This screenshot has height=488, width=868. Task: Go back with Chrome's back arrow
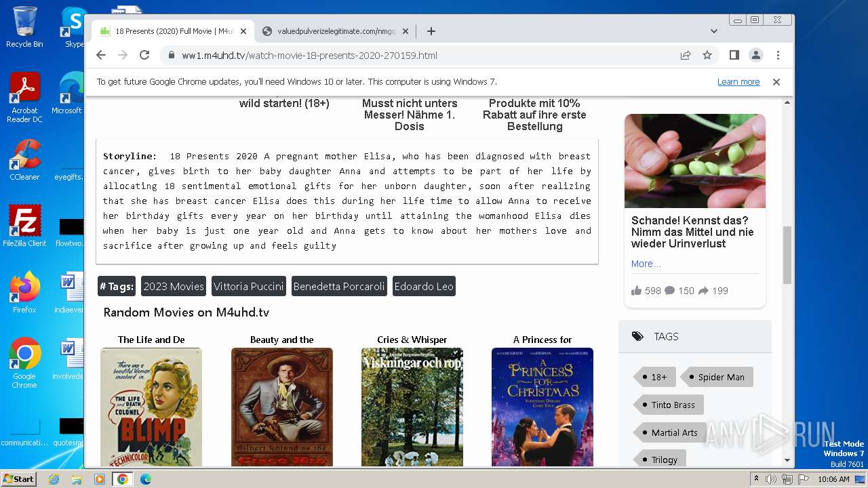[x=101, y=55]
